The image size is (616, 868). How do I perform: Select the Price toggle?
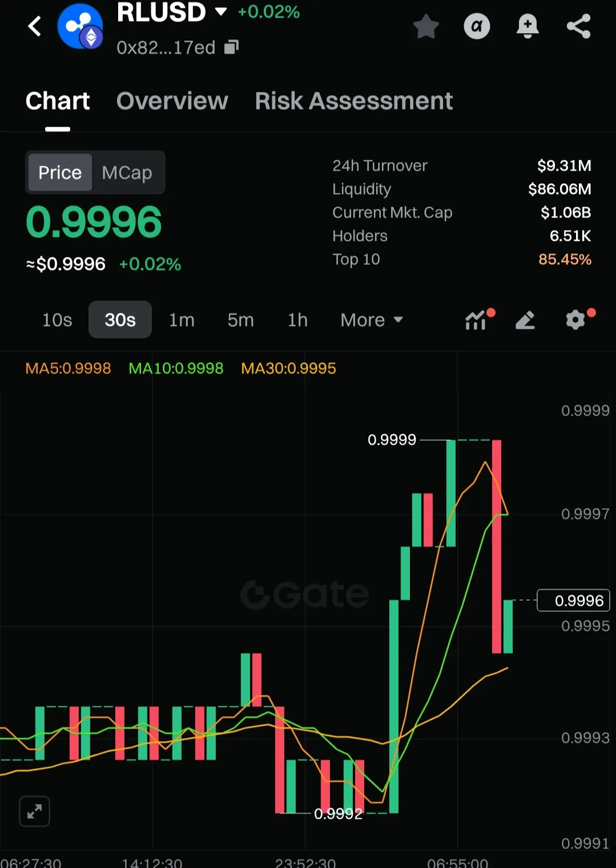[60, 172]
